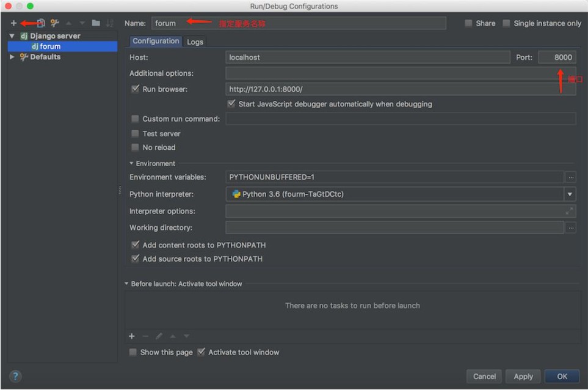The image size is (588, 390).
Task: Switch to the Logs tab
Action: coord(195,42)
